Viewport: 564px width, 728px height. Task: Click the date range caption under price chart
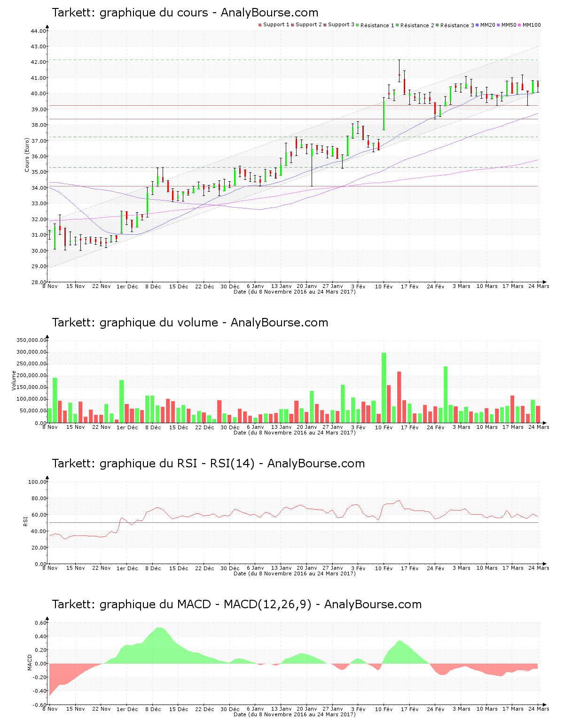click(295, 292)
